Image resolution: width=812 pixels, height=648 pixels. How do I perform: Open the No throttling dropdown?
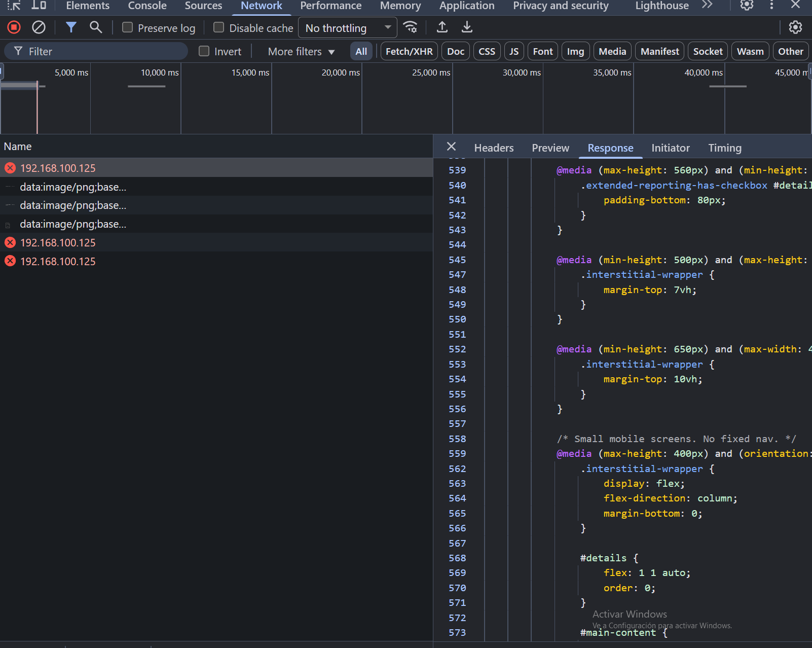coord(348,28)
